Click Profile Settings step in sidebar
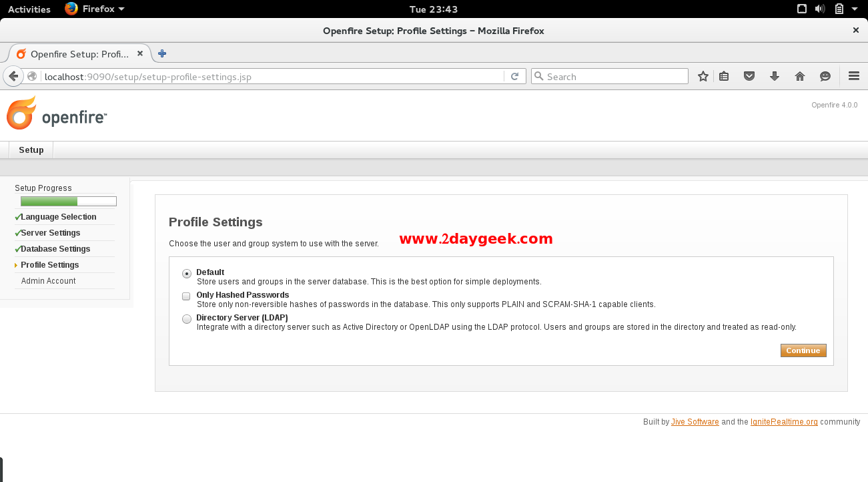 pyautogui.click(x=50, y=265)
